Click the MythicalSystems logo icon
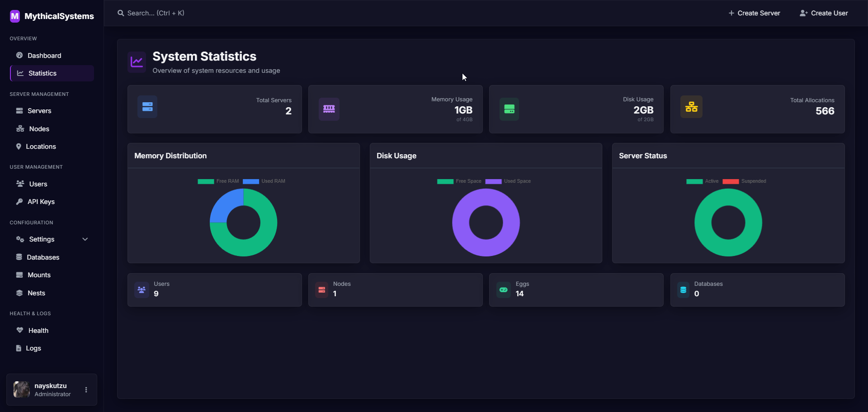This screenshot has height=412, width=868. point(15,16)
